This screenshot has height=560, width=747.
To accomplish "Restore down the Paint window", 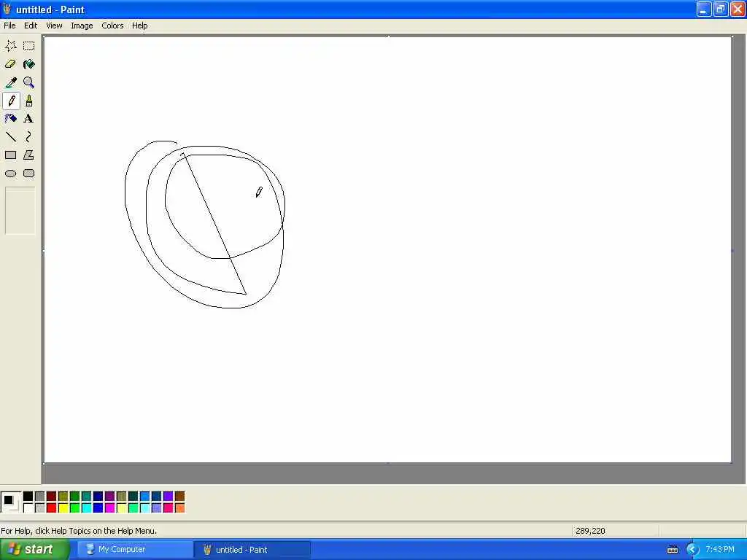I will pyautogui.click(x=720, y=9).
